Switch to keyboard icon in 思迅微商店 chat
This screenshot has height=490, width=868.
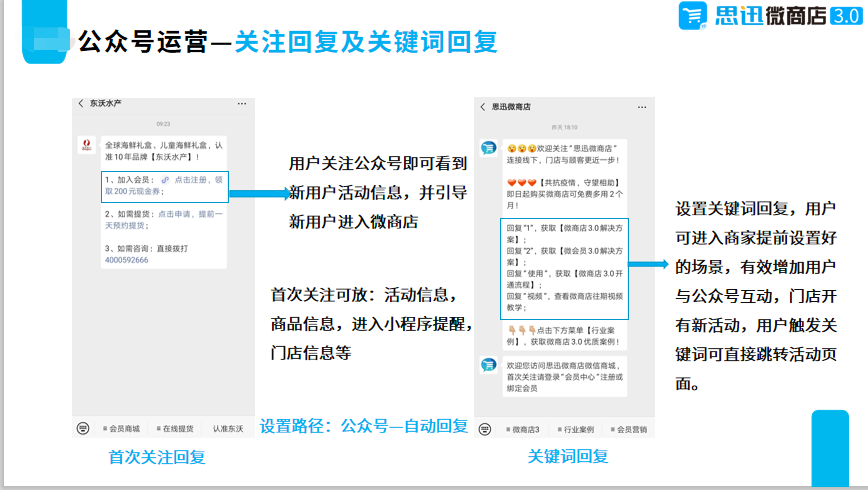click(485, 429)
